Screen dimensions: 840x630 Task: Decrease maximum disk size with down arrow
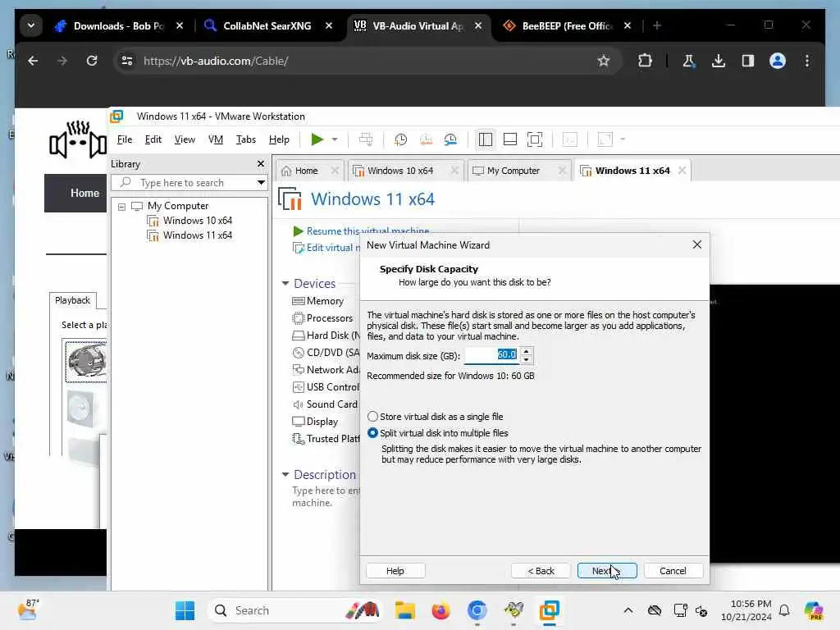(x=527, y=359)
